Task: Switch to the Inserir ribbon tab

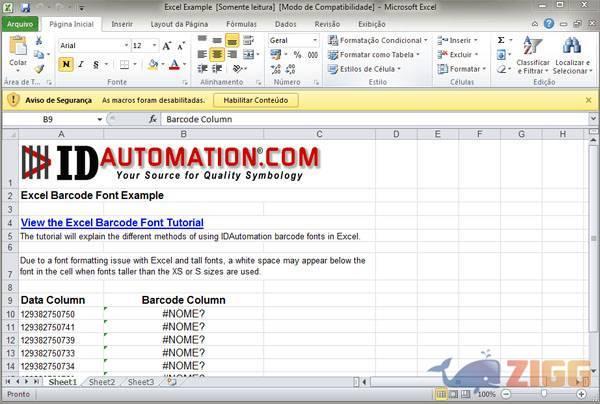Action: click(x=122, y=24)
